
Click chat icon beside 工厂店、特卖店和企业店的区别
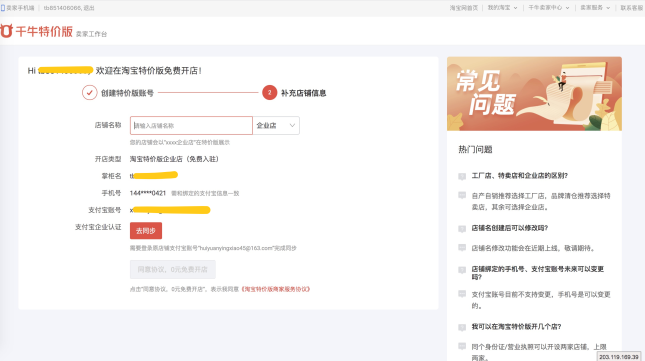462,176
